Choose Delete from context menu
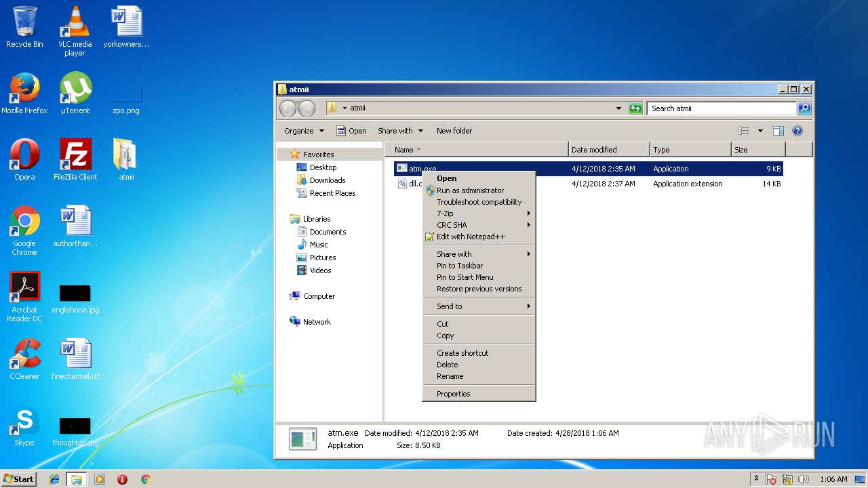 [479, 365]
